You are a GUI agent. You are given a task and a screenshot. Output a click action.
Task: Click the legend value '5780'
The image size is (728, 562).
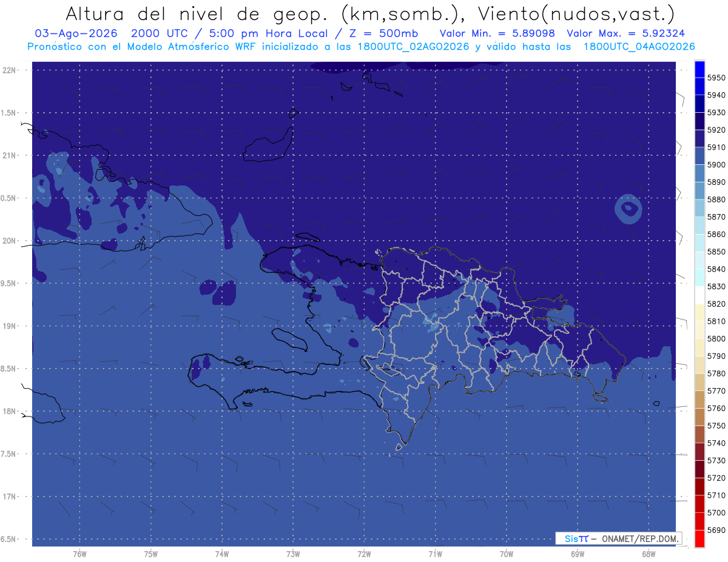pos(716,373)
